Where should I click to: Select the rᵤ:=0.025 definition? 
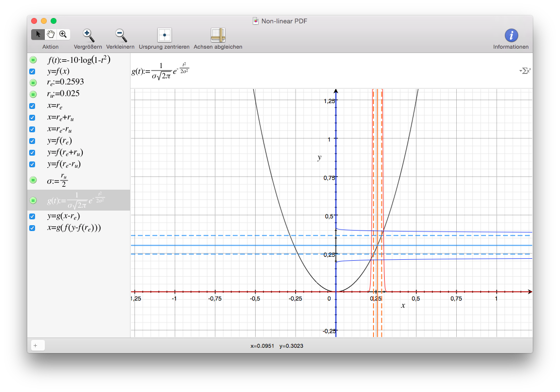pos(63,94)
